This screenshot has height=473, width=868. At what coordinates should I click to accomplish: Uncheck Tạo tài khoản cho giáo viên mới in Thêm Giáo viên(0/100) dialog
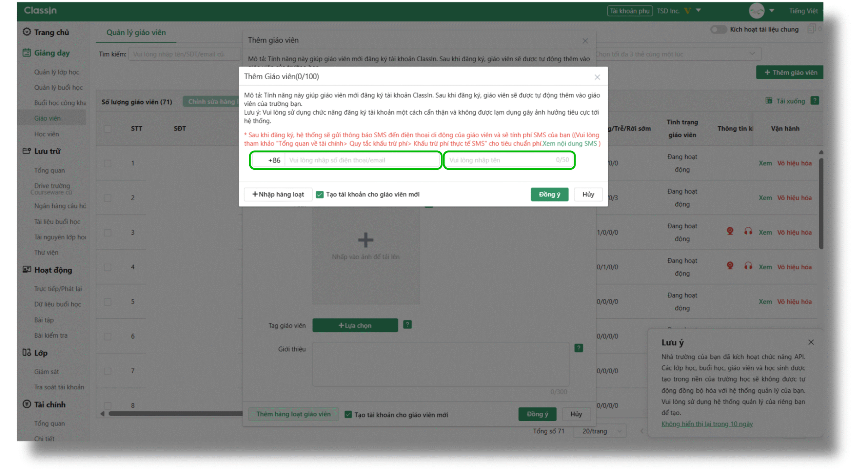319,194
